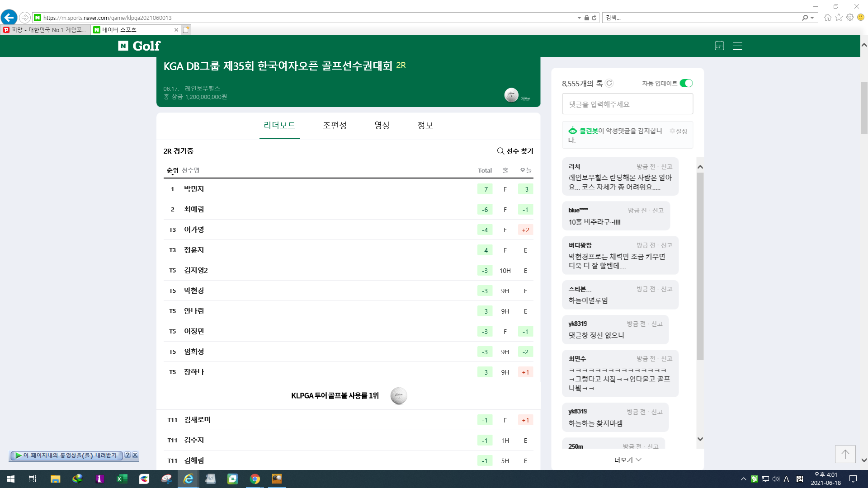Switch to the 피망 browser tab
Viewport: 868px width, 488px height.
45,30
